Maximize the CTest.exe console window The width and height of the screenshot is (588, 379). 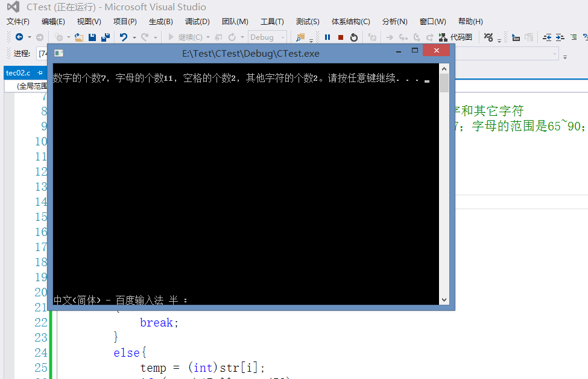[x=415, y=50]
